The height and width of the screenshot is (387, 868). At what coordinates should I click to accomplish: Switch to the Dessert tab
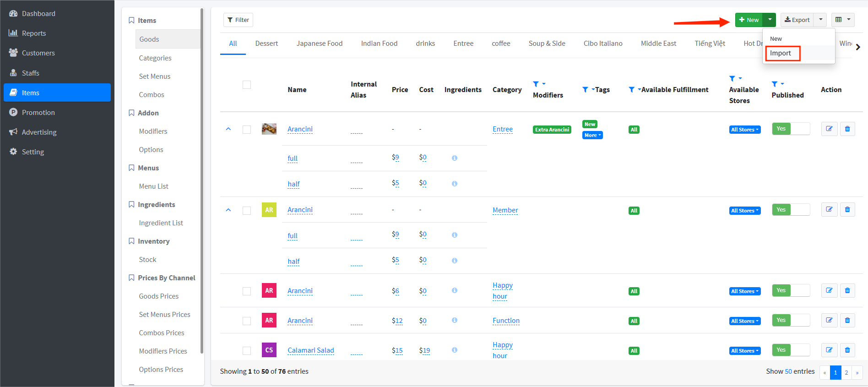tap(266, 44)
